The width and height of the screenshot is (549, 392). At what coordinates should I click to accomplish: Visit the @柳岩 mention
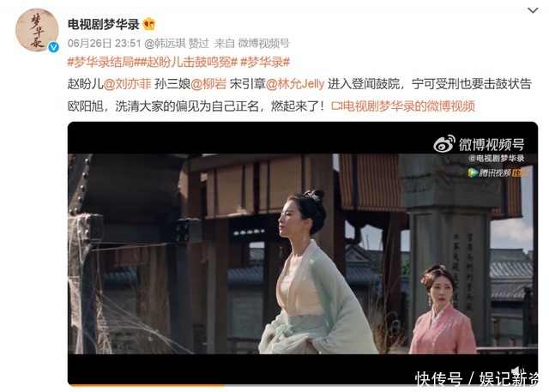pos(208,84)
